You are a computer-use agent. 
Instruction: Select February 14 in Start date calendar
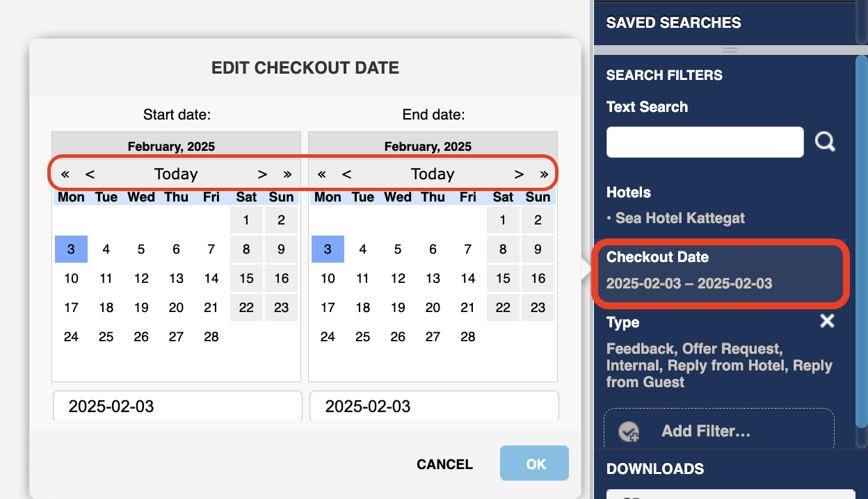pyautogui.click(x=211, y=279)
